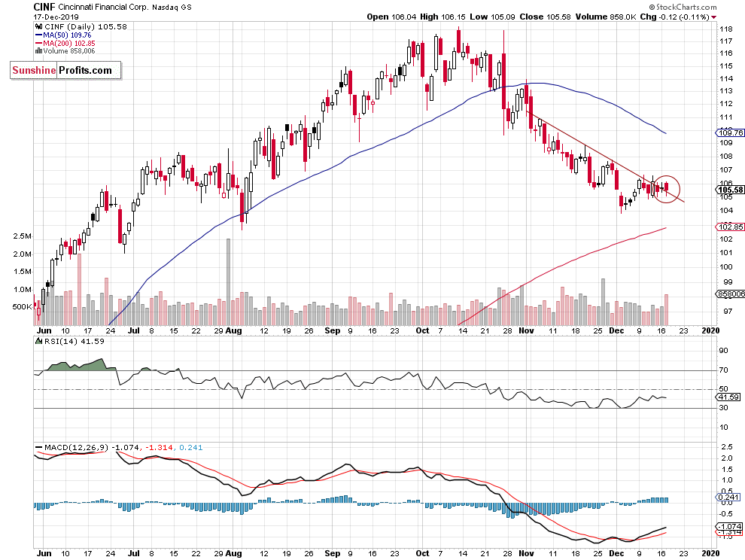Click the 30 level label on RSI axis

click(x=723, y=408)
